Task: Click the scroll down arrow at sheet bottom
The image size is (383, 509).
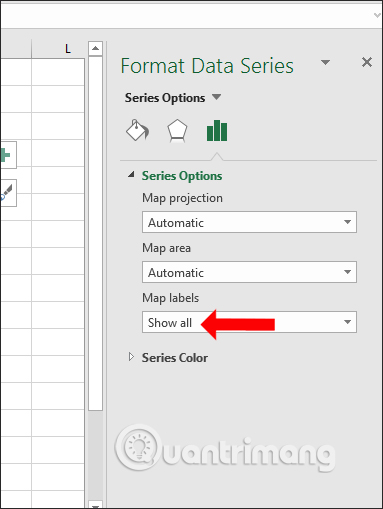Action: (95, 504)
